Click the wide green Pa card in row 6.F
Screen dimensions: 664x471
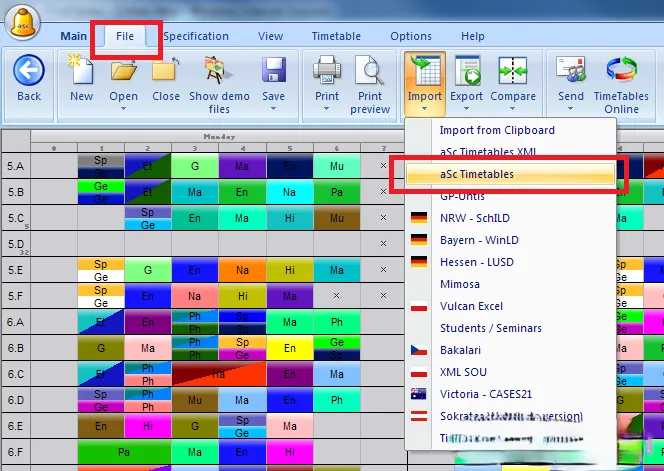124,452
